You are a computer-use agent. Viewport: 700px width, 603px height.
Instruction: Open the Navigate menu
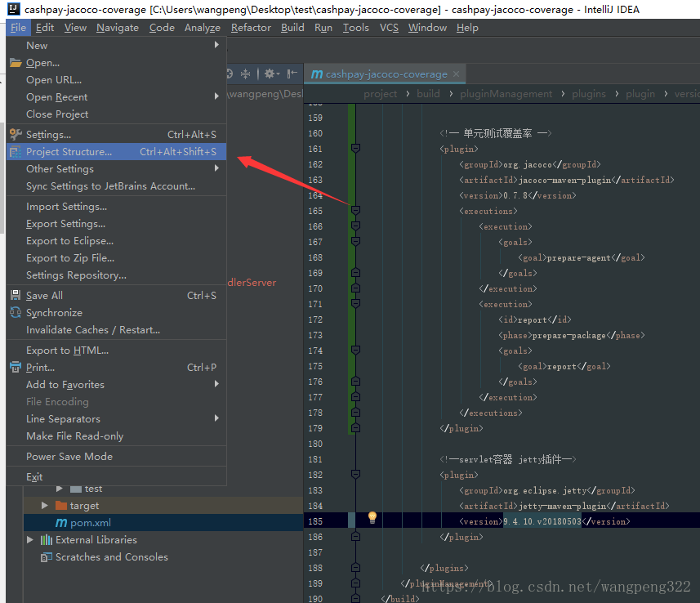(118, 28)
